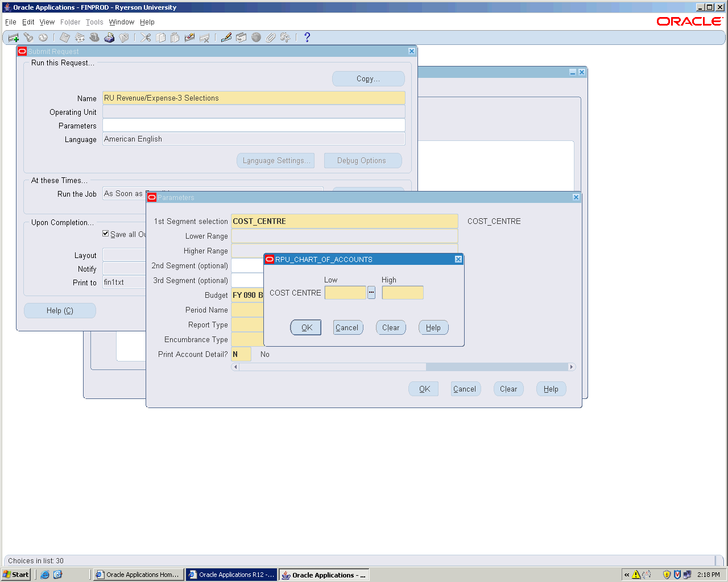
Task: Click the Find flashlight toolbar icon
Action: pyautogui.click(x=28, y=38)
